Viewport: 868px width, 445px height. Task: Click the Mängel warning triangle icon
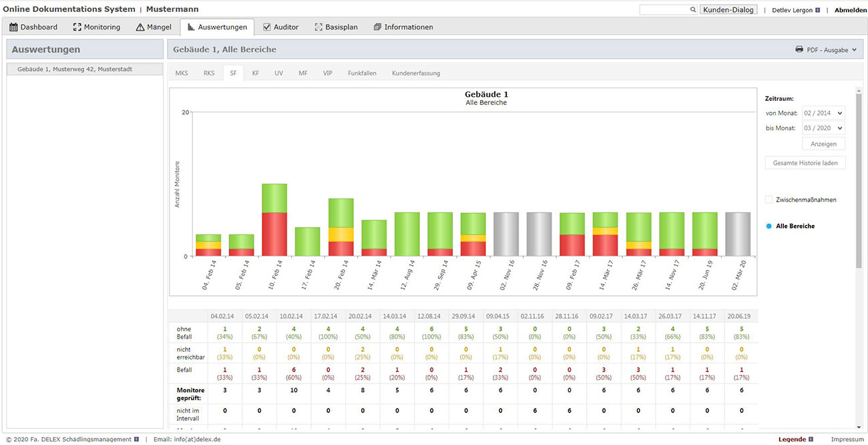[140, 27]
